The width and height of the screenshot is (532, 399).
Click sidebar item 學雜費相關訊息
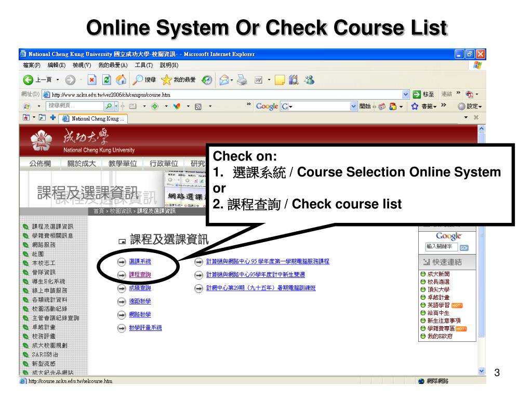(x=52, y=236)
